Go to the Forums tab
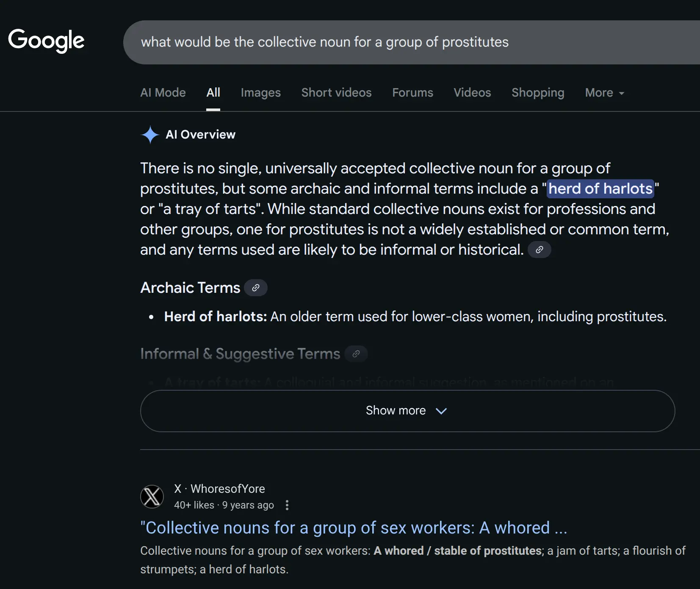 coord(412,92)
